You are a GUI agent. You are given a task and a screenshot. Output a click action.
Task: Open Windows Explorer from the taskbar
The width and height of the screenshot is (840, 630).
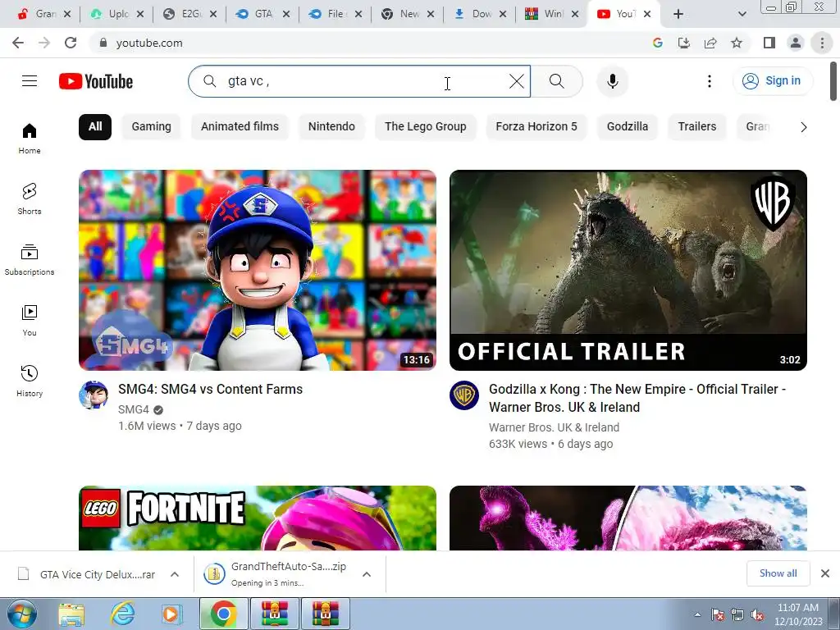pos(72,614)
